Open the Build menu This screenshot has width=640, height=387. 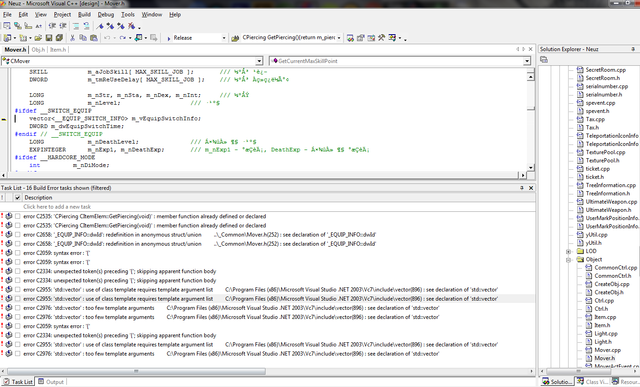click(84, 15)
